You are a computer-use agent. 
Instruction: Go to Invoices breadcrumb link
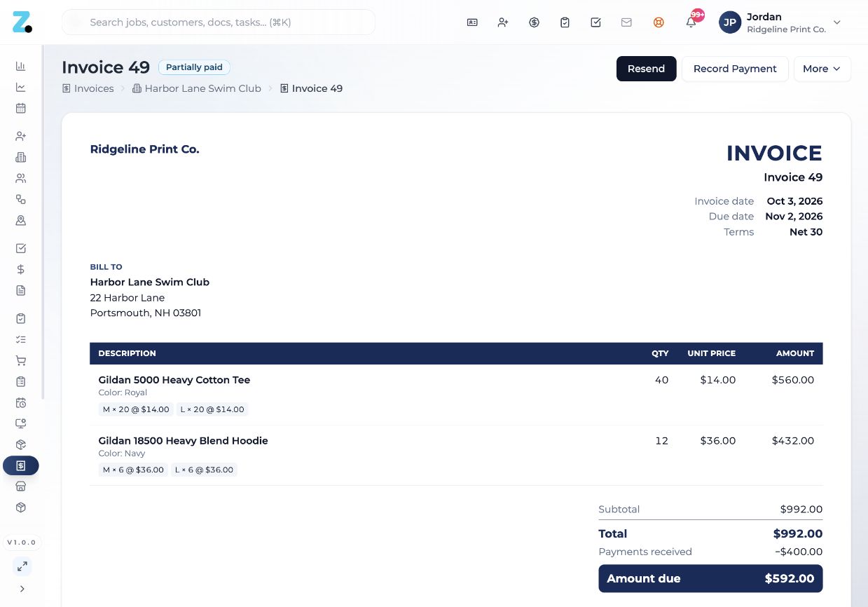(88, 88)
